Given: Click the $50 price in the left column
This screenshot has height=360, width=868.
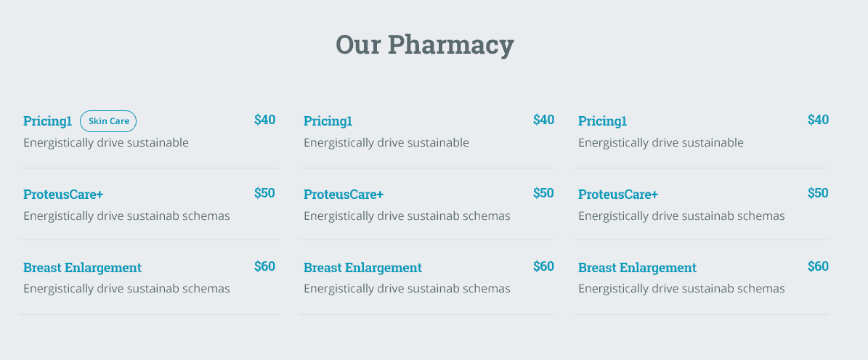Looking at the screenshot, I should [264, 193].
